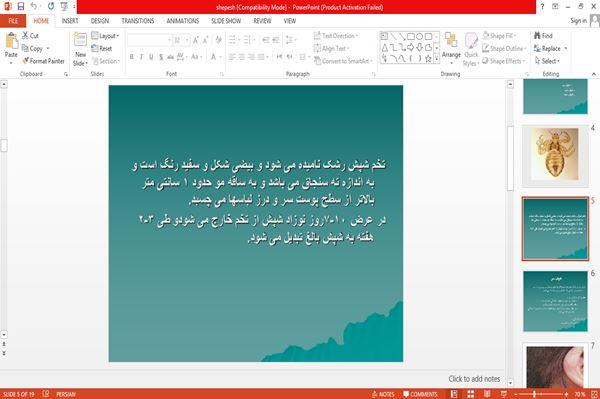
Task: Switch to the SLIDE SHOW tab
Action: click(226, 21)
